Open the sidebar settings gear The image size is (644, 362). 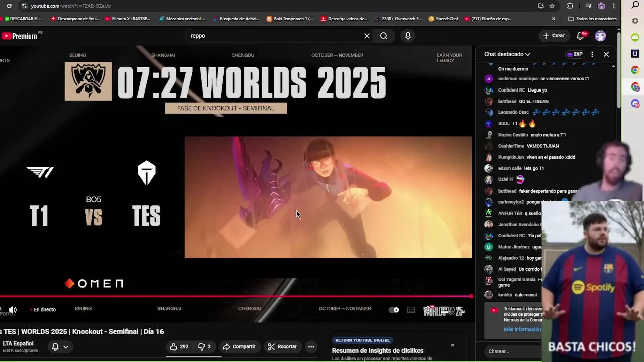tap(635, 21)
